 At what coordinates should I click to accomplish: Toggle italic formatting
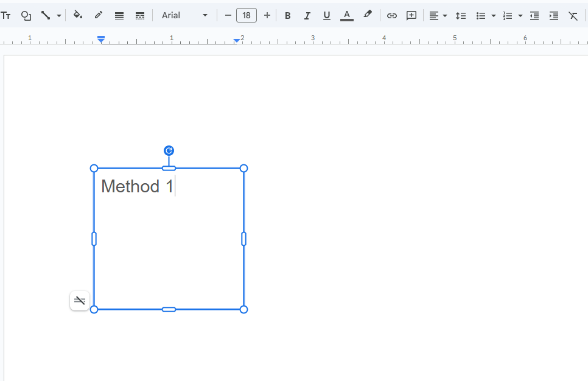(307, 16)
